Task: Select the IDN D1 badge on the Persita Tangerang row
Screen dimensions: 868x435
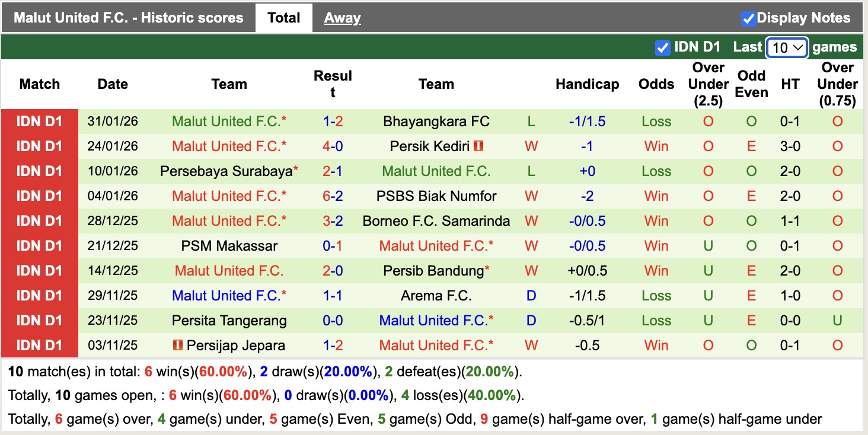Action: pyautogui.click(x=39, y=320)
